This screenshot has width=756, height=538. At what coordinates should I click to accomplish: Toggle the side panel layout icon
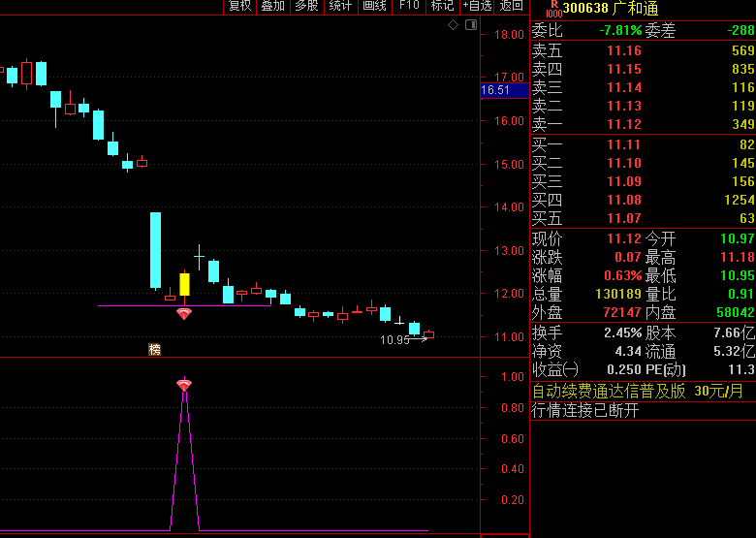coord(471,24)
